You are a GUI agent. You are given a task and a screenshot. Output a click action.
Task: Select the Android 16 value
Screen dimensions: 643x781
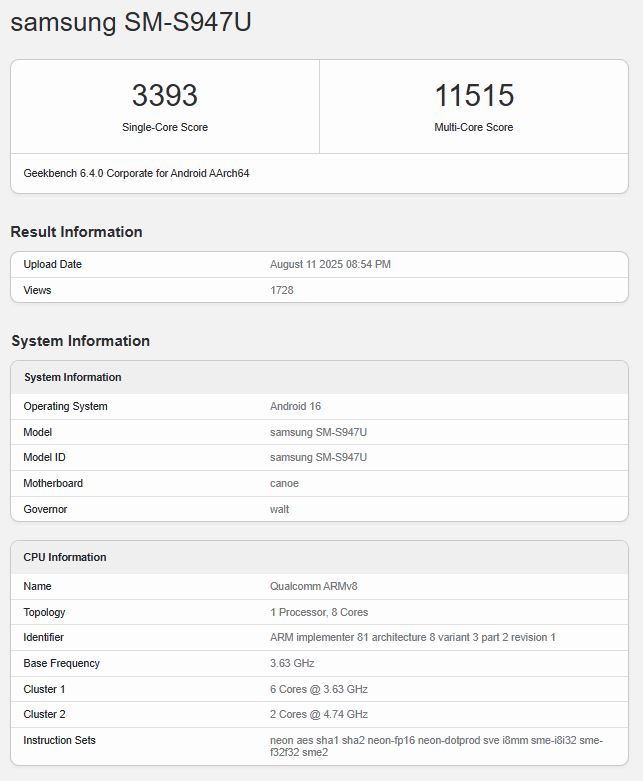[x=295, y=406]
